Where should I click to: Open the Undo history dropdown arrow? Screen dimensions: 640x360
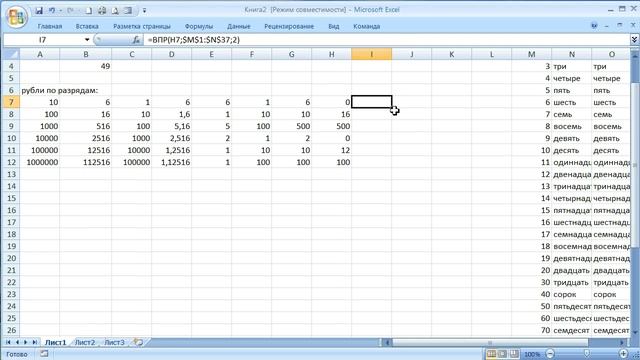click(61, 11)
